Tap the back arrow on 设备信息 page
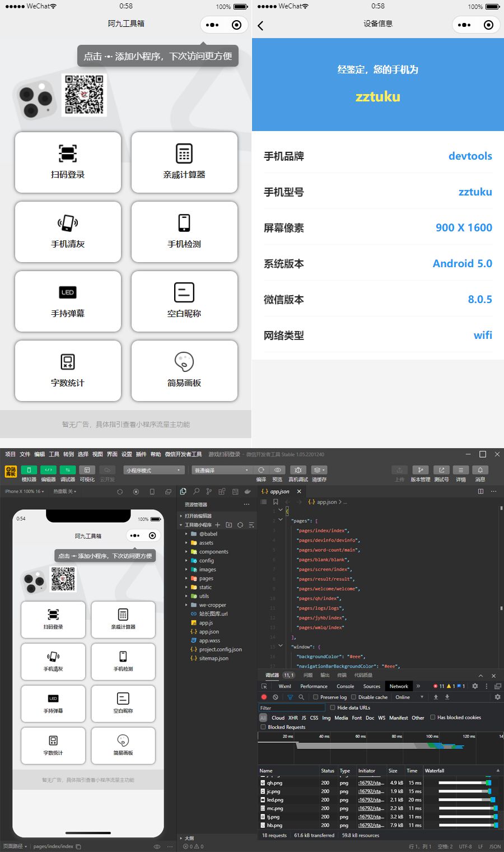504x852 pixels. [260, 25]
